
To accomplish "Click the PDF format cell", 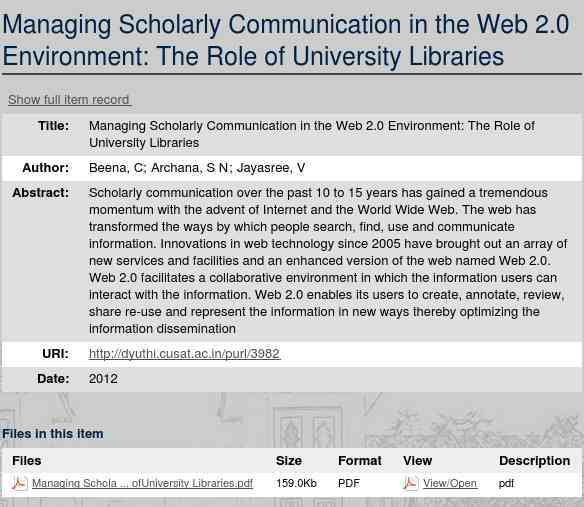I will [349, 483].
